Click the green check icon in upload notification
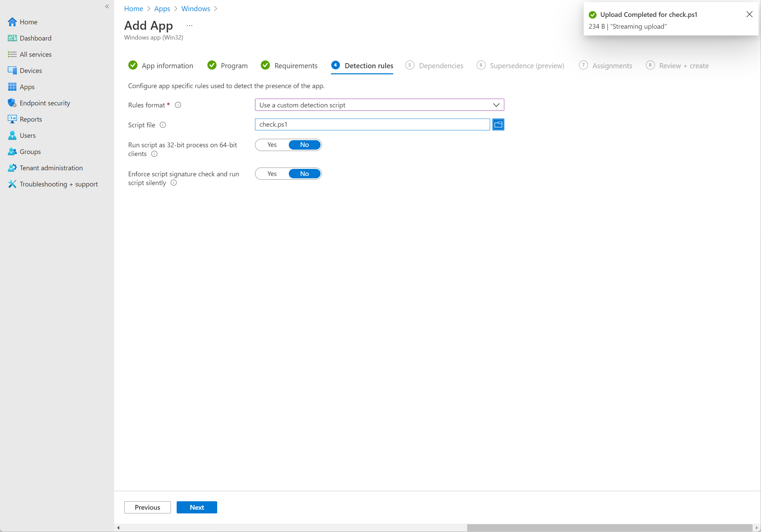761x532 pixels. (x=592, y=15)
